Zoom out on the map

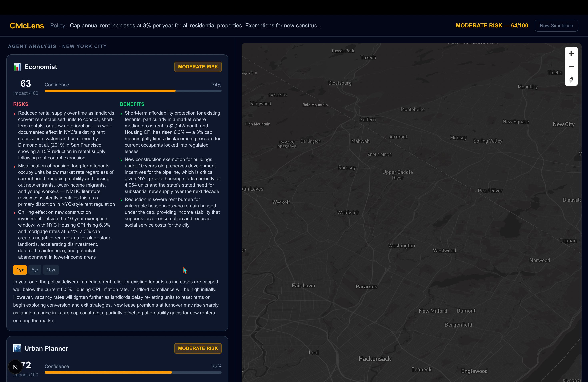(x=571, y=67)
